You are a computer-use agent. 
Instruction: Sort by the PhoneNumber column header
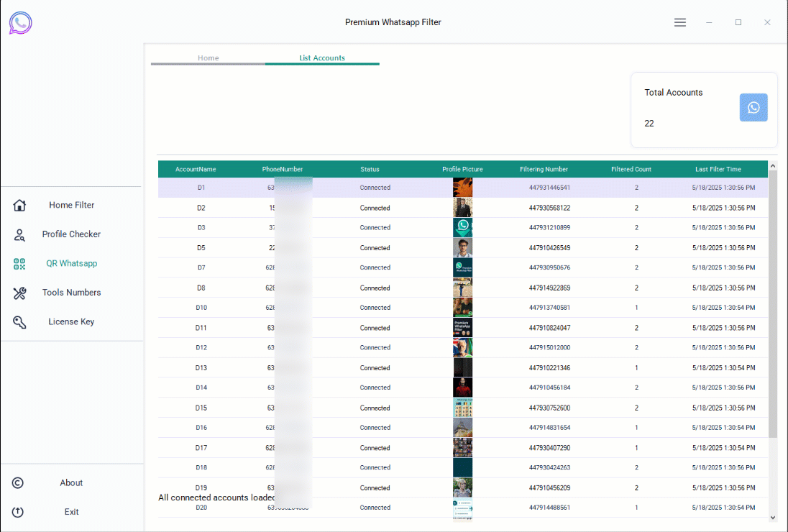pyautogui.click(x=283, y=169)
